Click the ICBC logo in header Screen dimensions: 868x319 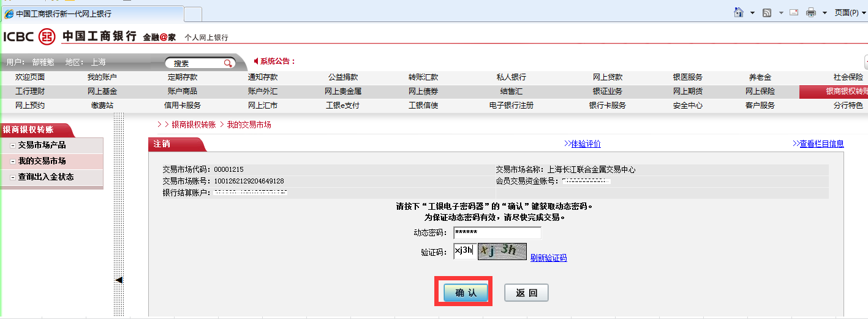[29, 37]
